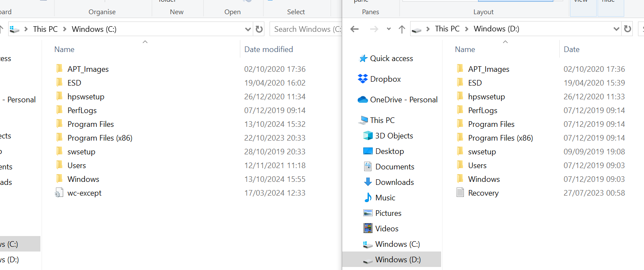Open the Music library icon
The image size is (644, 270).
pos(368,197)
